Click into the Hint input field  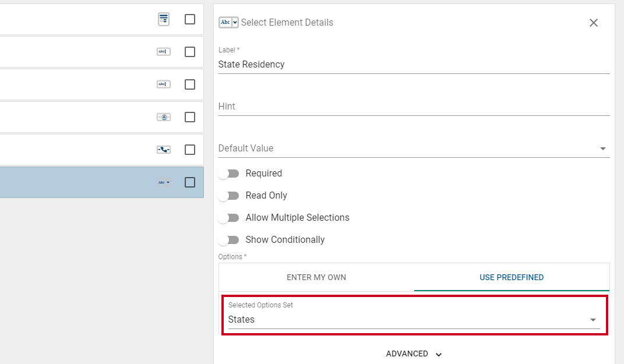(414, 106)
